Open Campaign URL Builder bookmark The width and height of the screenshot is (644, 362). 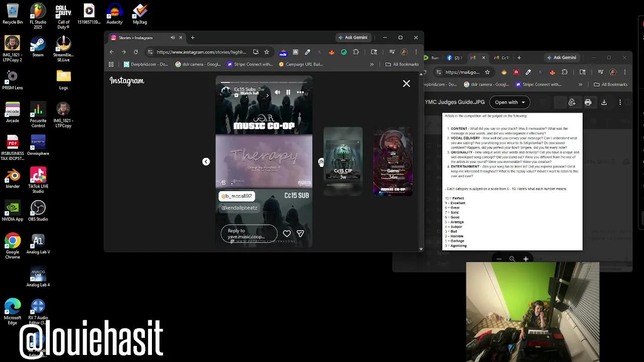(301, 64)
